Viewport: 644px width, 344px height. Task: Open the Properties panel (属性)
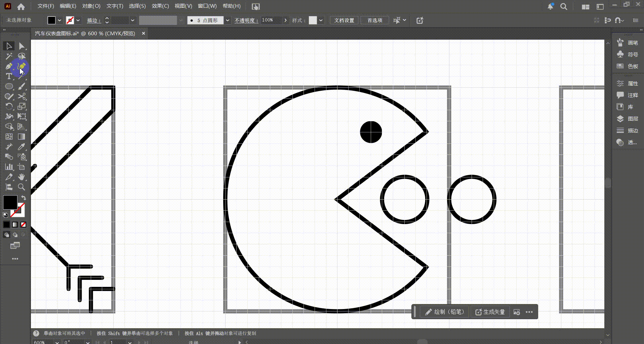pyautogui.click(x=628, y=83)
